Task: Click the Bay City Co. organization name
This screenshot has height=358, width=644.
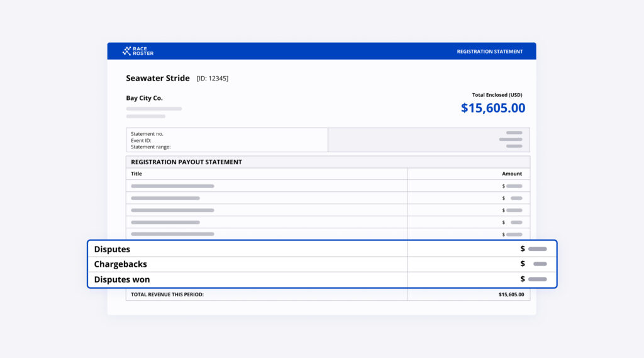Action: (x=144, y=98)
